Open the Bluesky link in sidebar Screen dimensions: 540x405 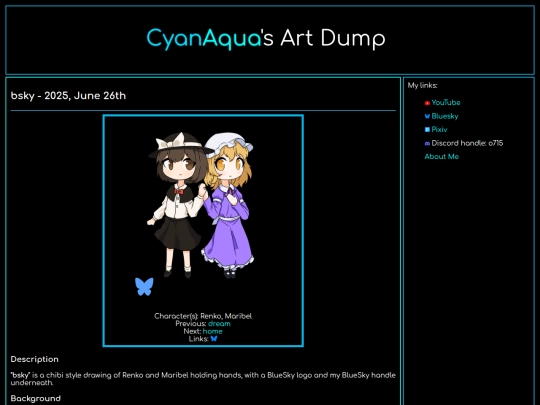(445, 116)
